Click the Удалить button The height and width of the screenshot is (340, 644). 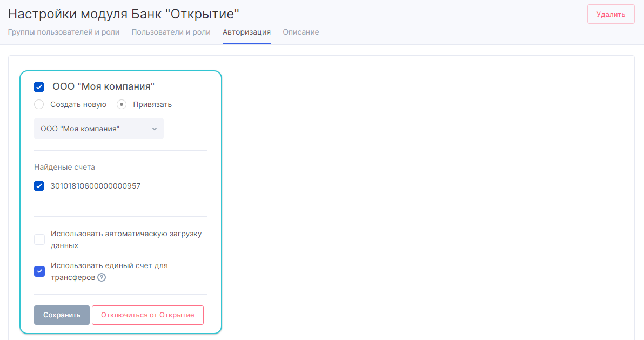point(611,15)
